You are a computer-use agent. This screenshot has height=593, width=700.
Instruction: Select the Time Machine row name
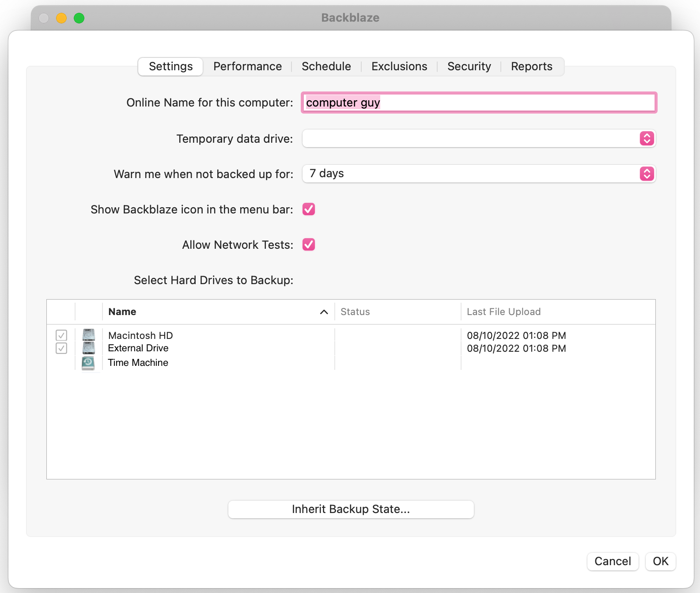(138, 363)
